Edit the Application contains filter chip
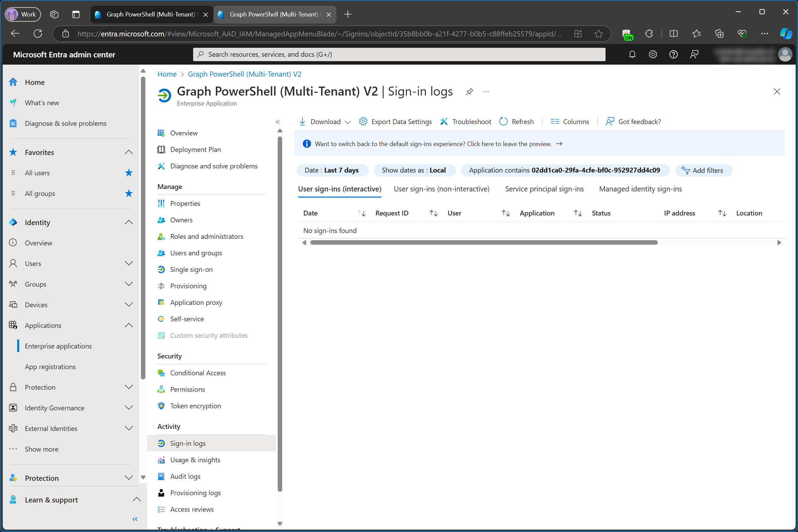 coord(565,170)
